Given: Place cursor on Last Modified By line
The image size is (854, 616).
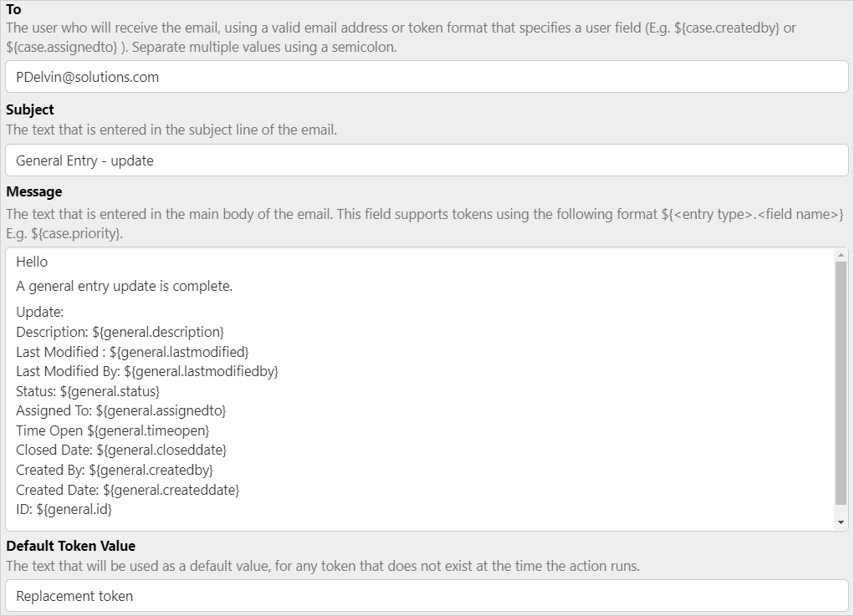Looking at the screenshot, I should [x=146, y=371].
